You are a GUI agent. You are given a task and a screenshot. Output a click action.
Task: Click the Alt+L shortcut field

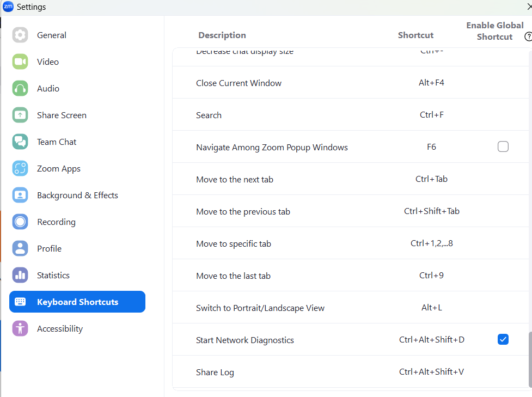point(431,308)
